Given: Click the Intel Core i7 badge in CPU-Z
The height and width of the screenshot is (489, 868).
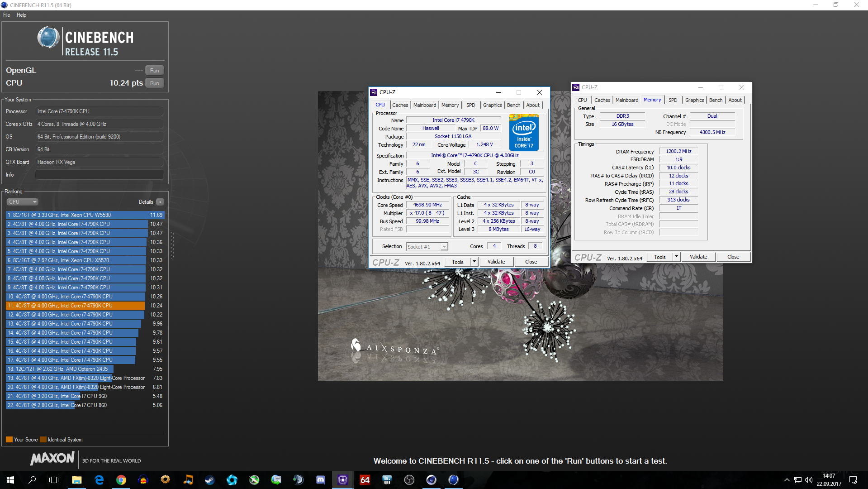Looking at the screenshot, I should [524, 132].
